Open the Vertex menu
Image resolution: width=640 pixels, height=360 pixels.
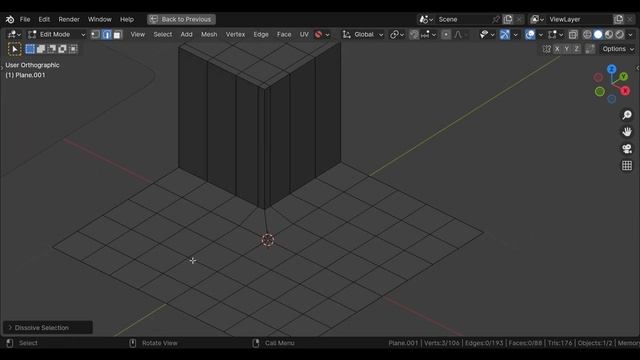(x=235, y=34)
